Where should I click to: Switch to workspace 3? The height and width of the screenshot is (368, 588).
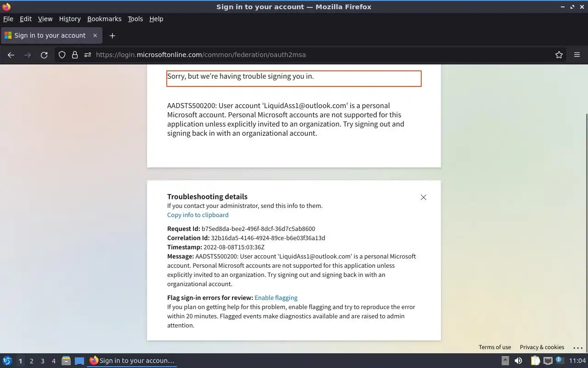[x=42, y=361]
